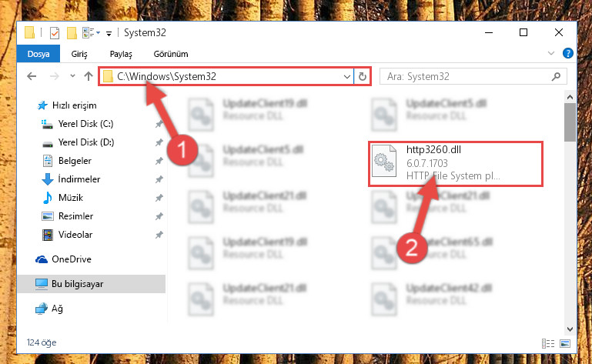This screenshot has height=364, width=592.
Task: Unpin Müzik from quick access
Action: pos(159,198)
